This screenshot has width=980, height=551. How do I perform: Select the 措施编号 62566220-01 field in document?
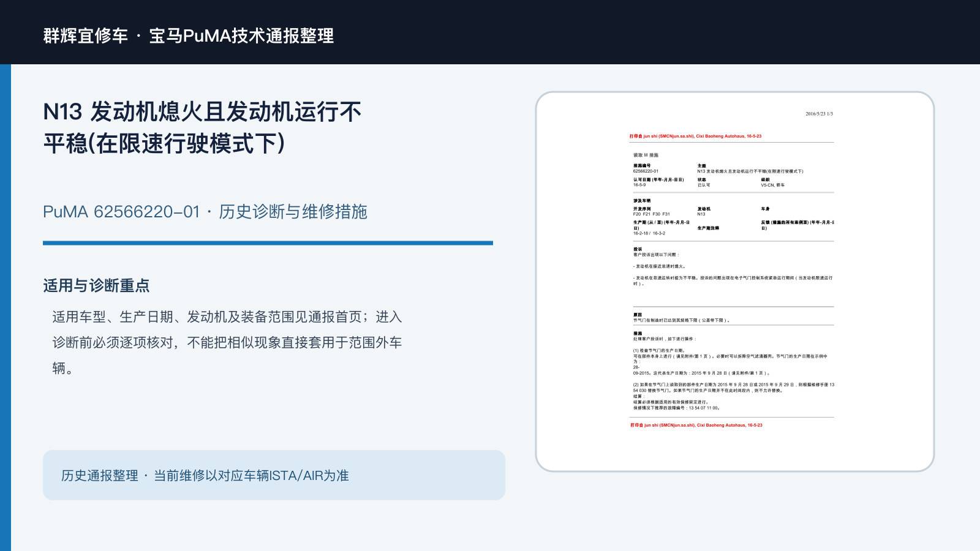646,168
